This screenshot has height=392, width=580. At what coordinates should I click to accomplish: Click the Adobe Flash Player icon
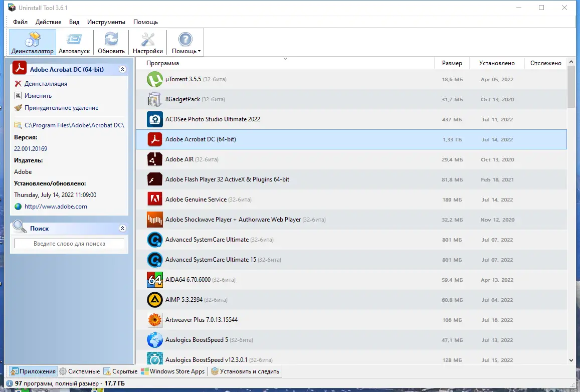click(154, 179)
